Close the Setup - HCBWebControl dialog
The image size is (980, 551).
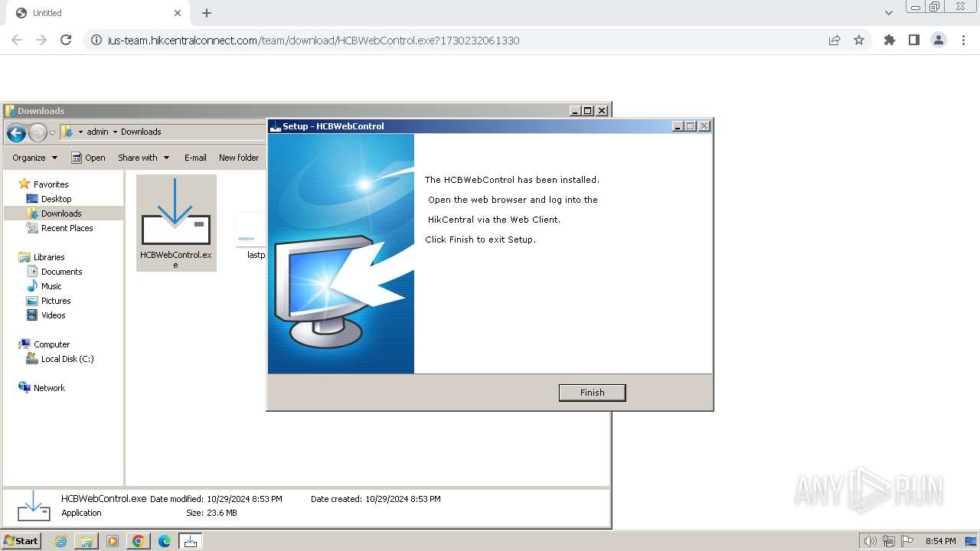(704, 126)
